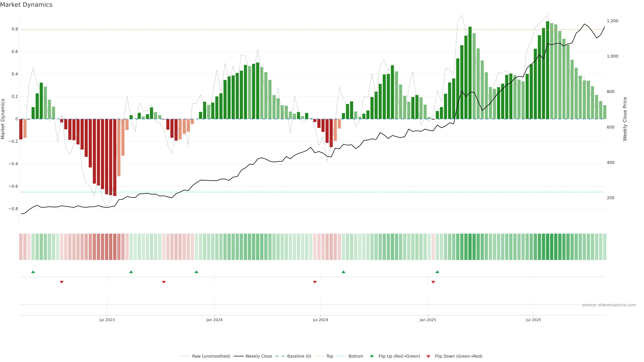644x362 pixels.
Task: Click flip-up triangle marker just after Jul 2024
Action: click(343, 272)
